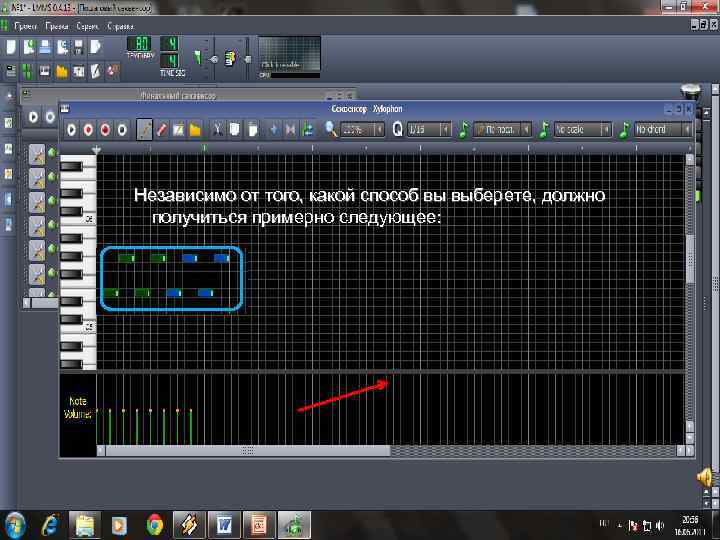Viewport: 720px width, 540px height.
Task: Copy selected notes in piano roll
Action: coord(235,130)
